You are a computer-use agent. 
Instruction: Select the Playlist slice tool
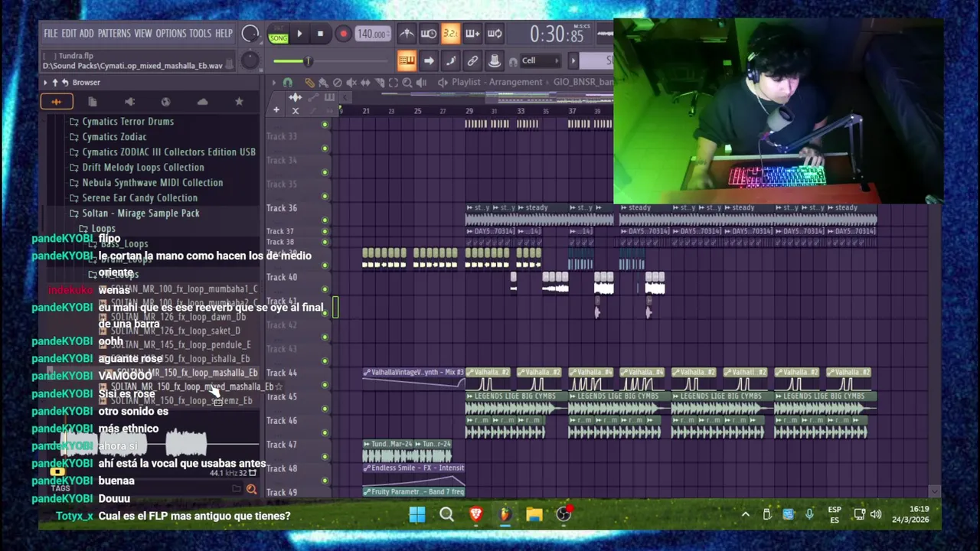(379, 82)
